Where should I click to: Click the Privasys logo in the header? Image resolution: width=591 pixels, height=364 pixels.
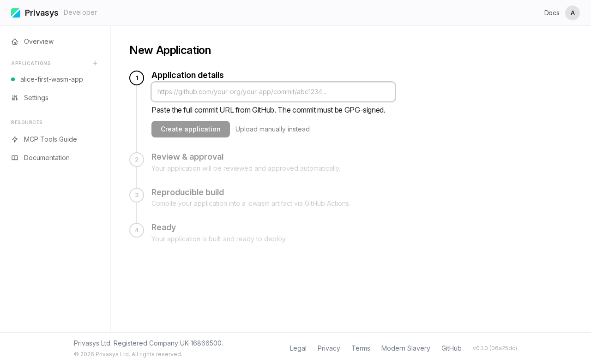(x=16, y=12)
